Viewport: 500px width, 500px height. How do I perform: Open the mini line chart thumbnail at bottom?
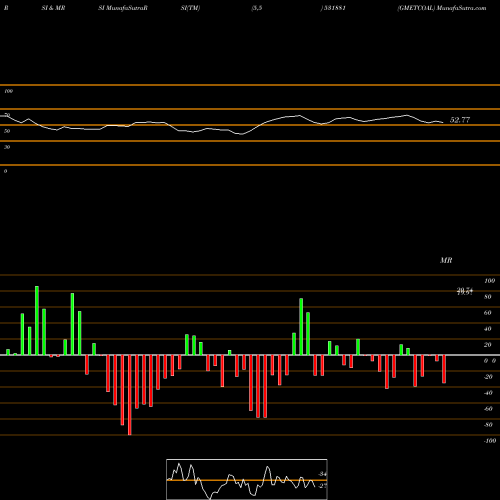247,479
